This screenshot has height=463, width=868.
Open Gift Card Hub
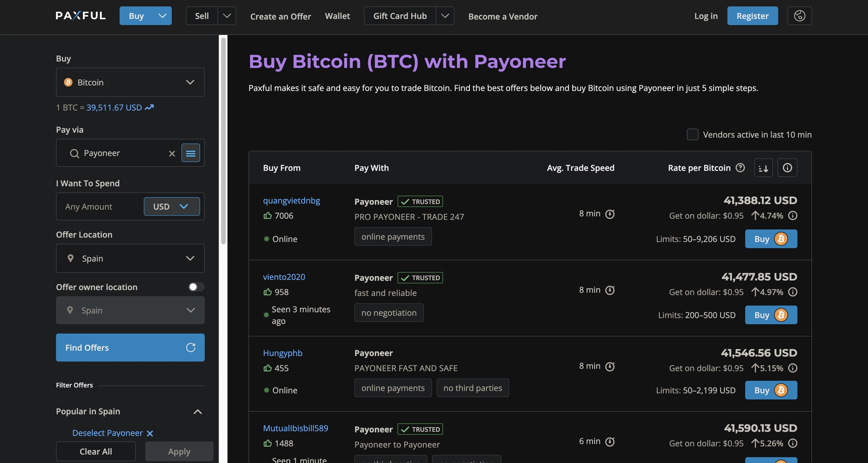coord(400,16)
